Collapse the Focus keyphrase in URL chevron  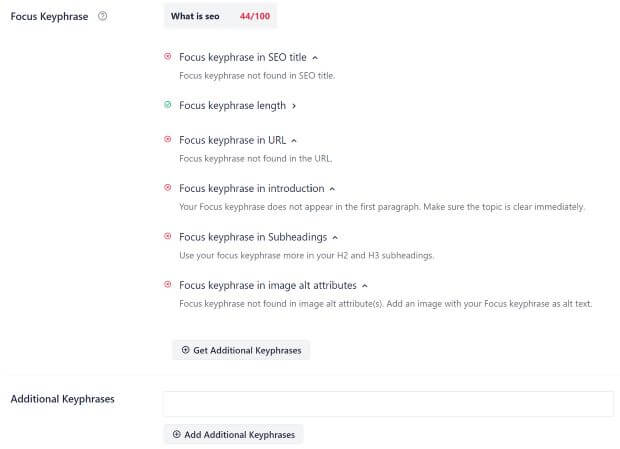294,141
